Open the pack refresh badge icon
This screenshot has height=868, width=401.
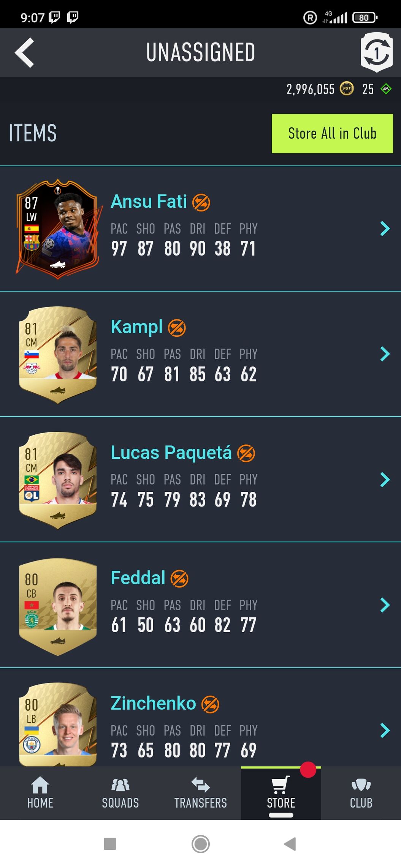(x=376, y=52)
